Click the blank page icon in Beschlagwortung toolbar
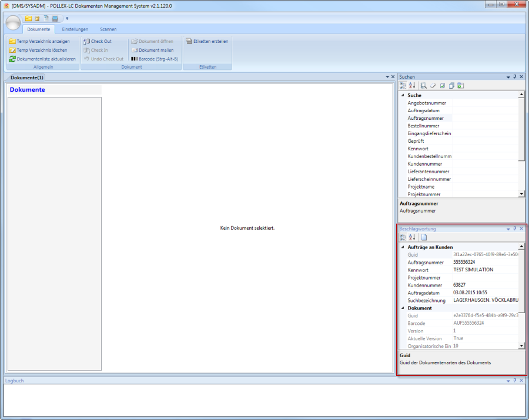This screenshot has width=529, height=420. point(424,237)
